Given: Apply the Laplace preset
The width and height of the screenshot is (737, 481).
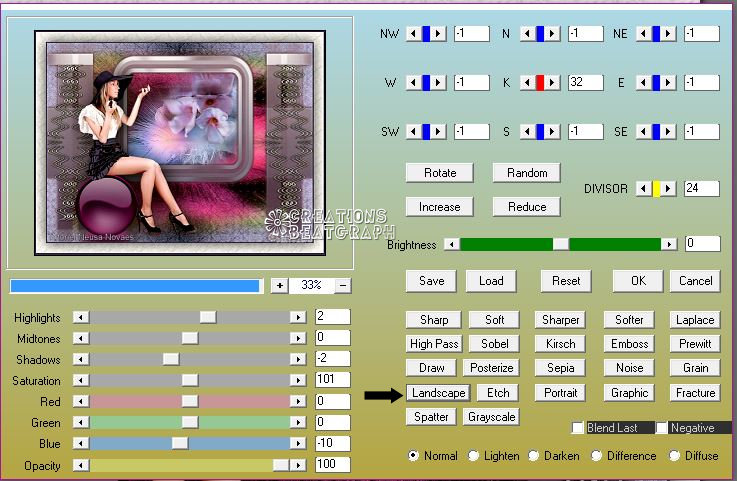Looking at the screenshot, I should (695, 320).
